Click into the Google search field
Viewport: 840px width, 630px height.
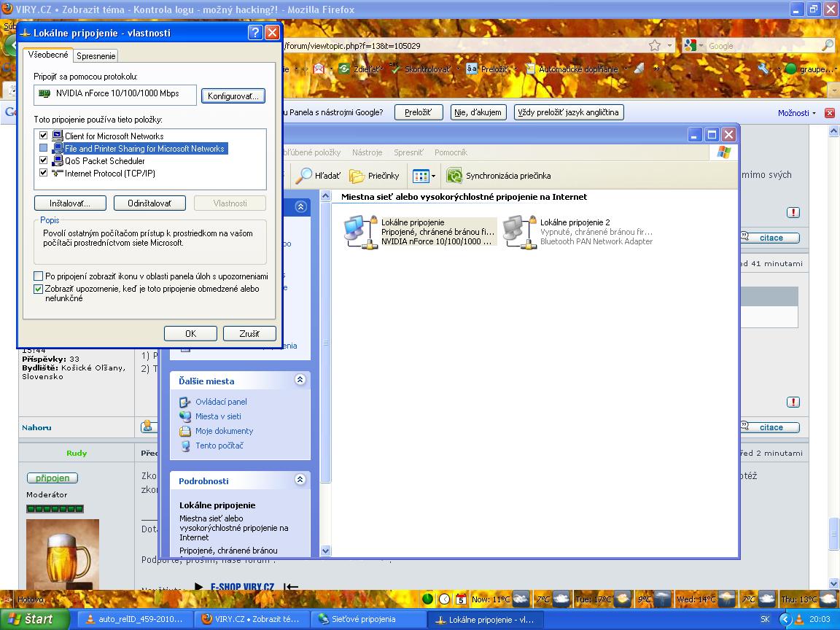pos(762,45)
